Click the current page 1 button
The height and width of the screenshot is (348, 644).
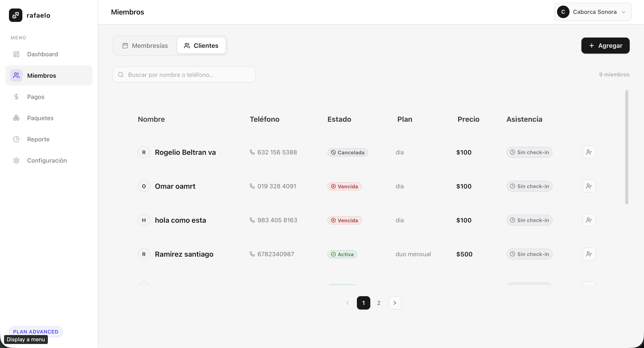coord(364,303)
